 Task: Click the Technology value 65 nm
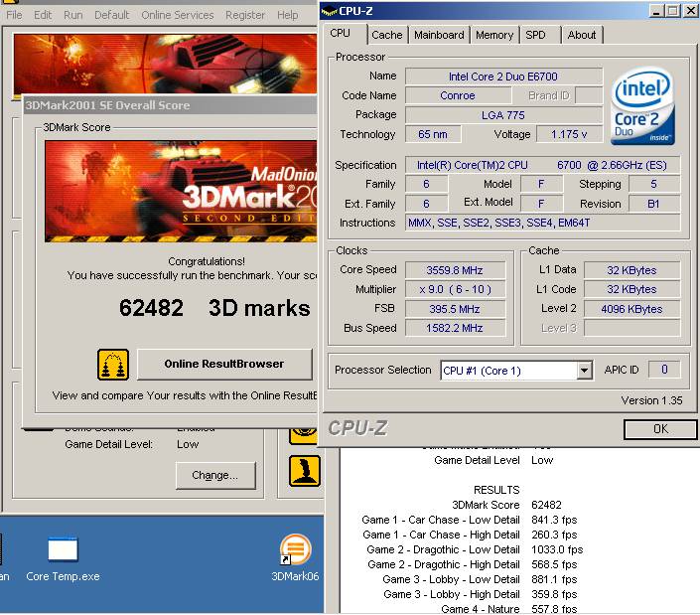pyautogui.click(x=433, y=134)
